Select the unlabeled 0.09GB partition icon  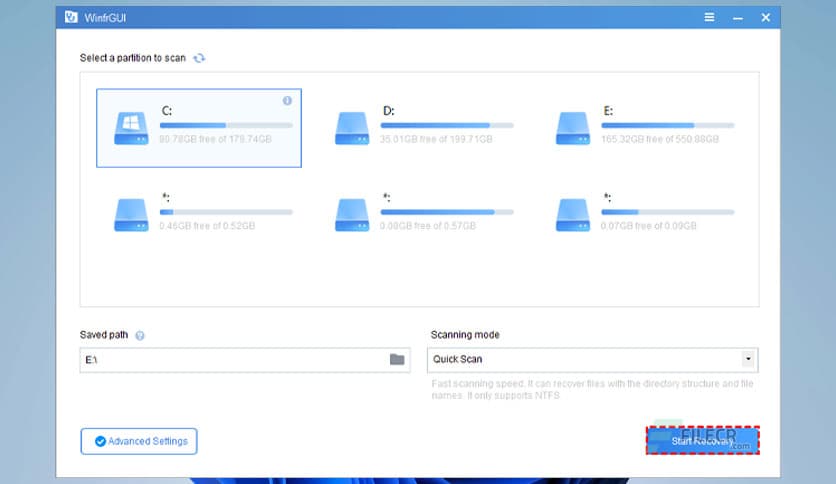point(573,215)
